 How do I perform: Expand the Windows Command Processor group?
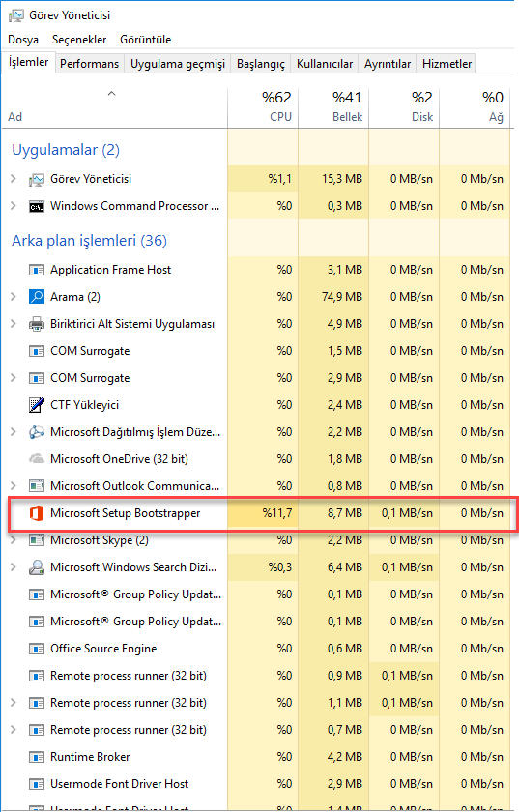point(14,206)
